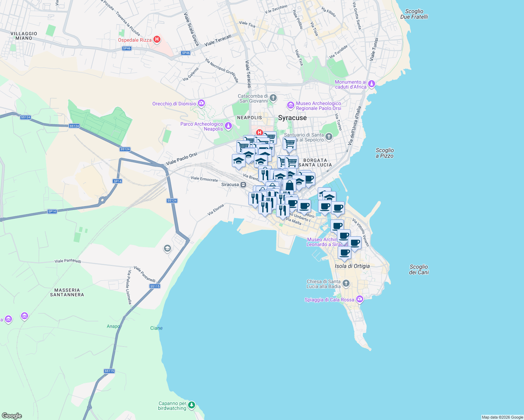
Task: Open the Orecchio di Dionisio attraction marker
Action: 201,103
